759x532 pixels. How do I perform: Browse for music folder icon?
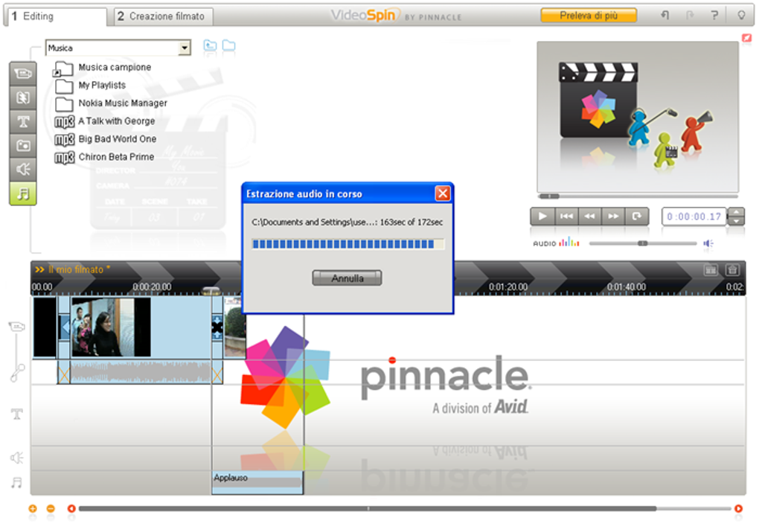(x=228, y=45)
